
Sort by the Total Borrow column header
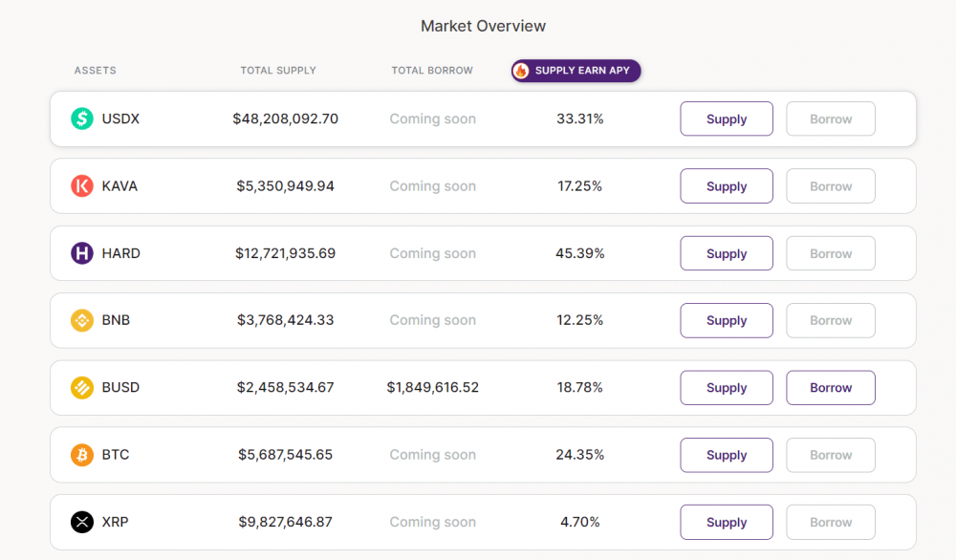[x=432, y=71]
